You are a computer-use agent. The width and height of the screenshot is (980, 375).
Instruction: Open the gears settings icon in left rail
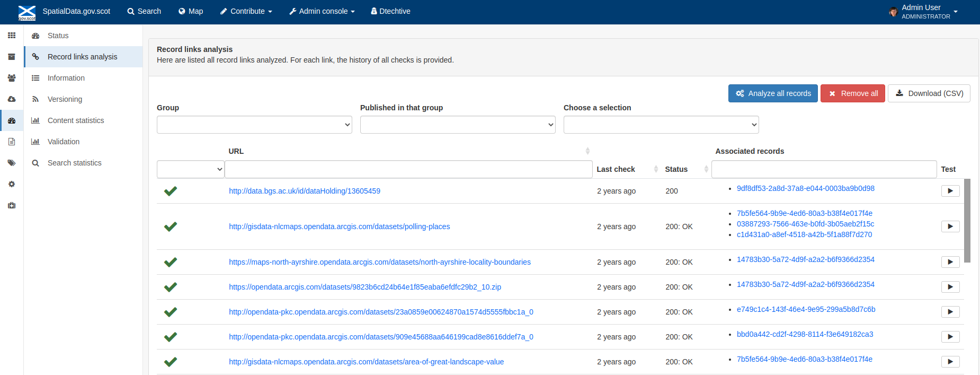point(12,184)
